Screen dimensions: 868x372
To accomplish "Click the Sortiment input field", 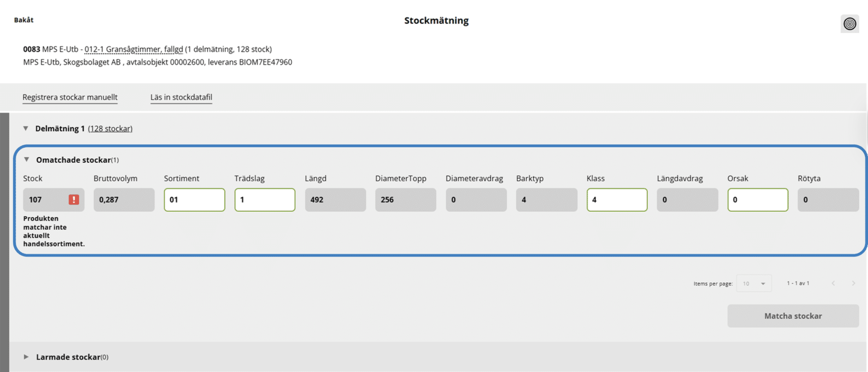I will 194,200.
